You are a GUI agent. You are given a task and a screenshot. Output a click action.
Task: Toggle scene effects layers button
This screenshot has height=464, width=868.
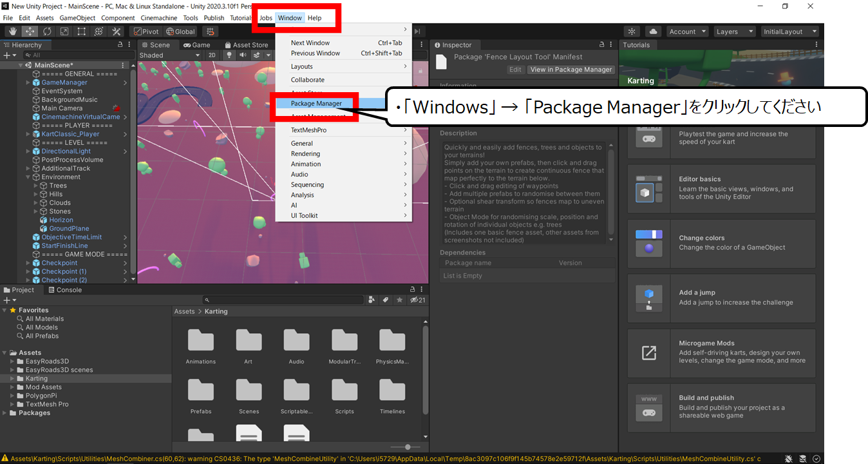coord(258,55)
